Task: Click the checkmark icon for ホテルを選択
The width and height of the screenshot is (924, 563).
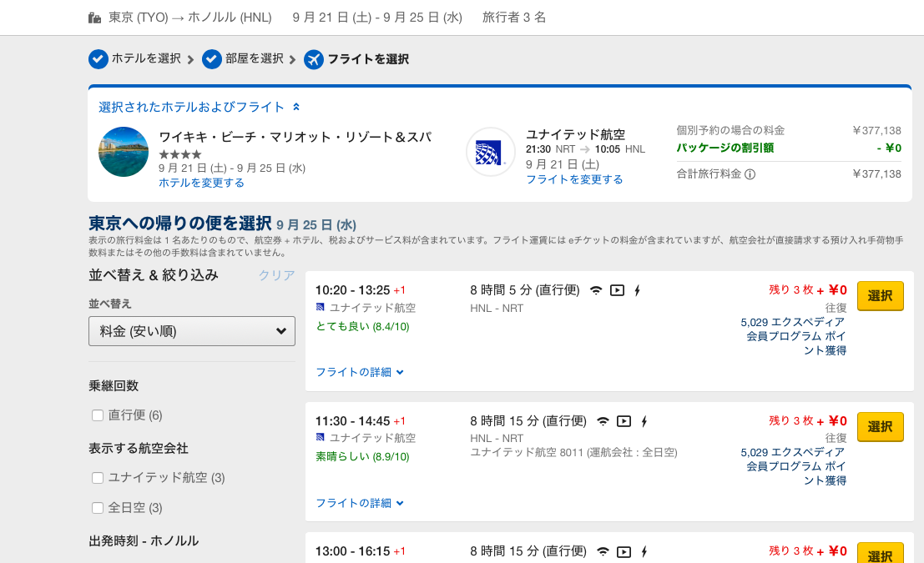Action: 98,59
